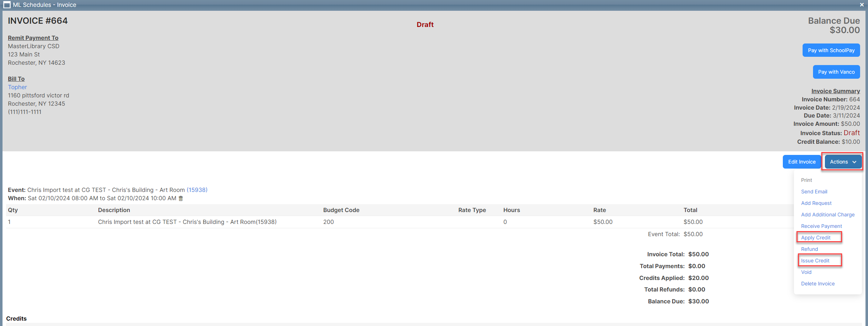Image resolution: width=868 pixels, height=326 pixels.
Task: Open the Topher customer link
Action: pyautogui.click(x=17, y=87)
